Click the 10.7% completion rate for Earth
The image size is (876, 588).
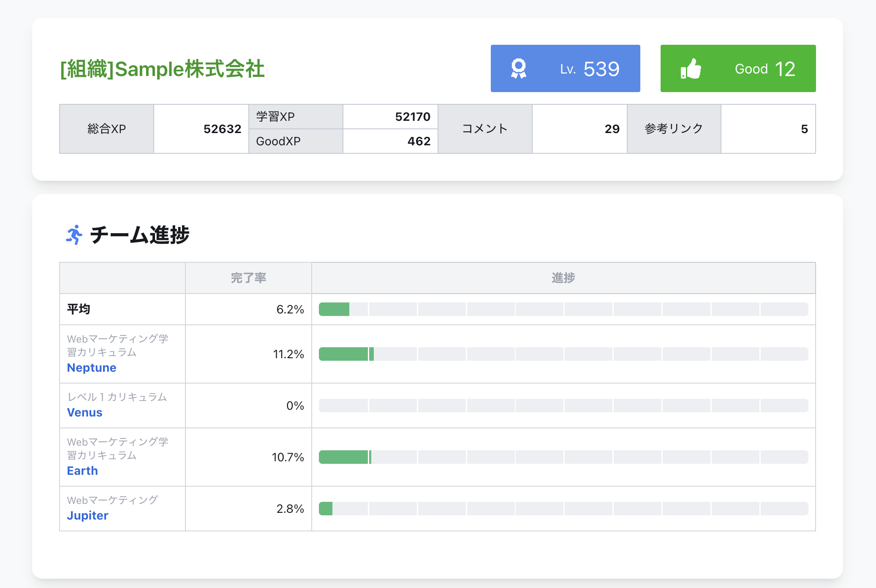point(288,457)
